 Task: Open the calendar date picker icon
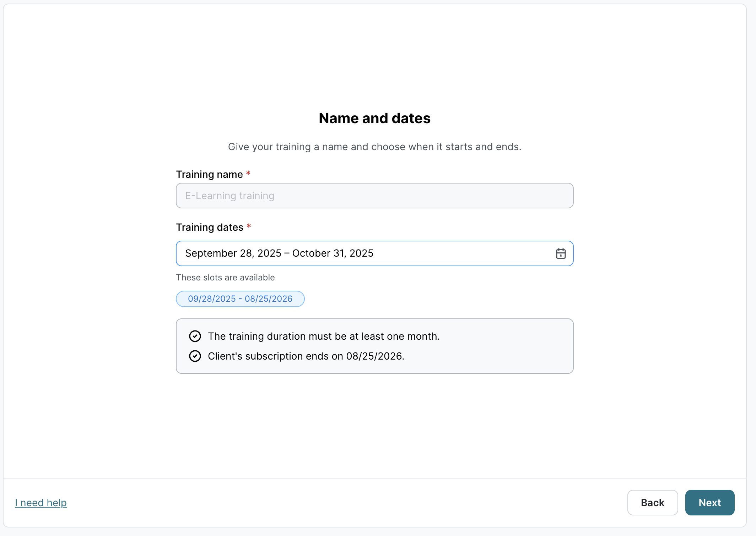pyautogui.click(x=561, y=253)
